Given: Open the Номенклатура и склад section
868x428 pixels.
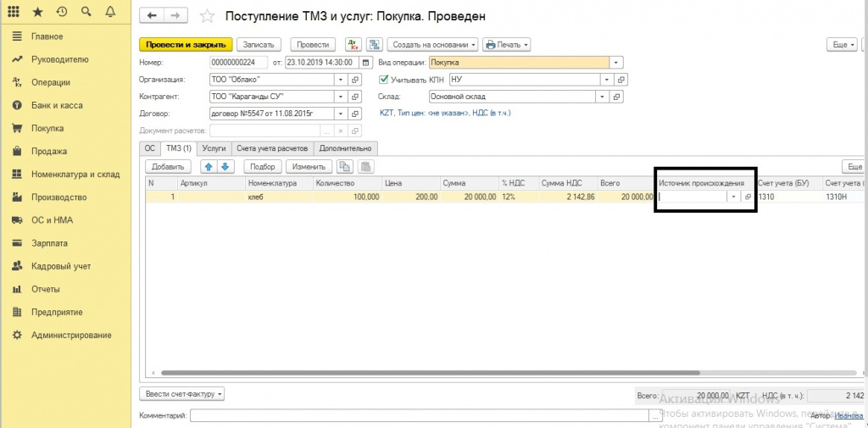Looking at the screenshot, I should point(75,175).
